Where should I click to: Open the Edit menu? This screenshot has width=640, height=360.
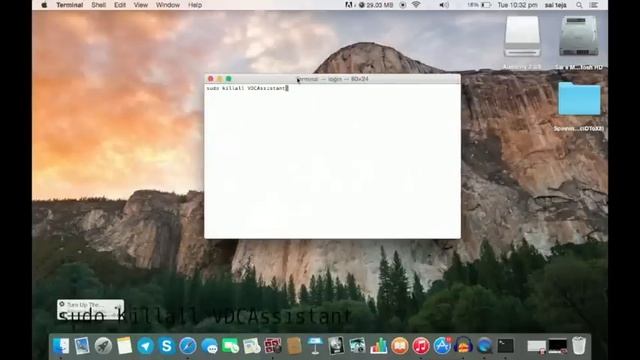tap(120, 5)
